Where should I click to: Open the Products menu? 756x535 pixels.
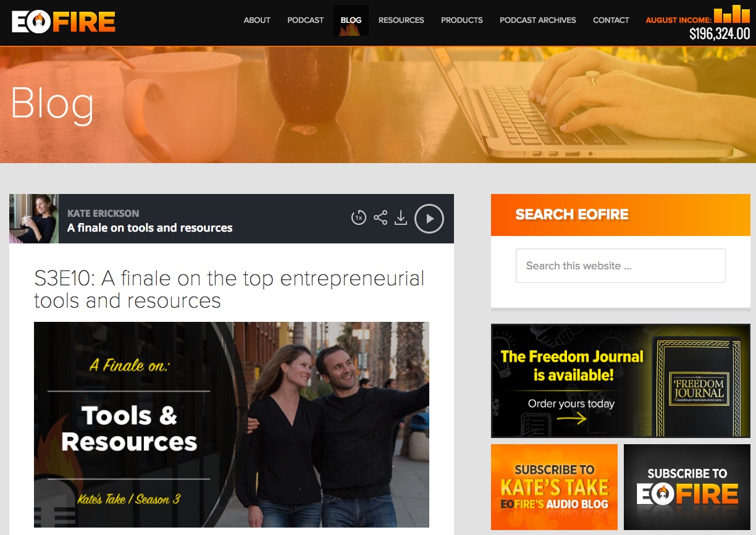[x=462, y=20]
